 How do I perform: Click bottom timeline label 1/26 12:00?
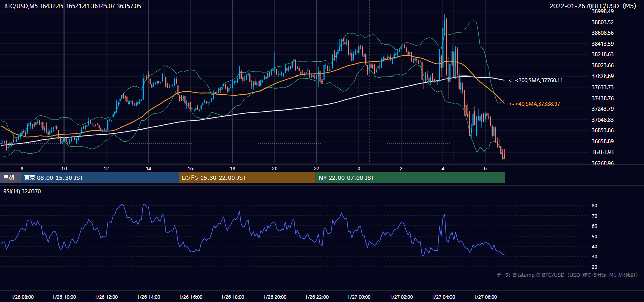point(106,297)
